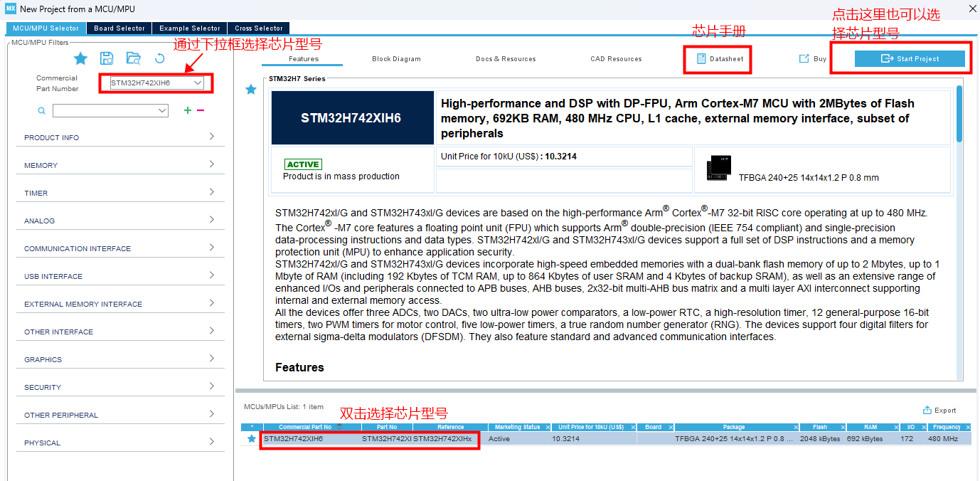Select the MCU/MPU Selector tab
The width and height of the screenshot is (980, 481).
(46, 28)
